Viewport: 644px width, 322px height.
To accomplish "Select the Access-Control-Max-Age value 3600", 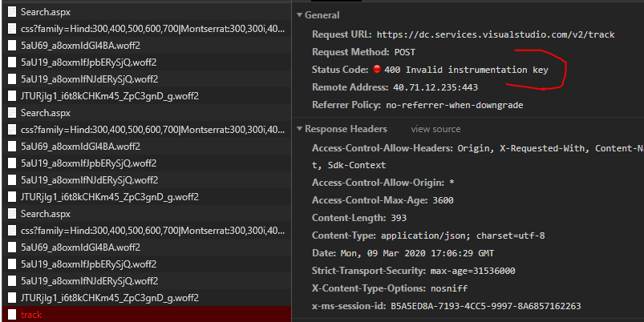I will tap(443, 200).
